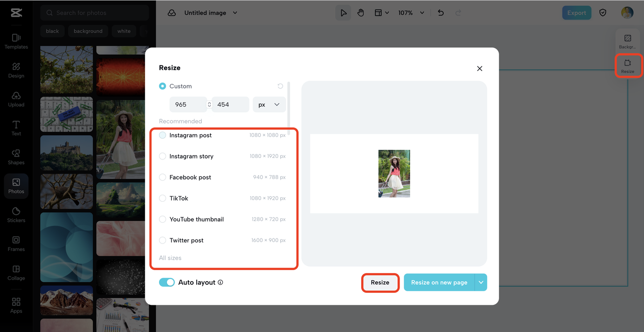Adjust width with the stepper arrows
Image resolution: width=644 pixels, height=332 pixels.
209,105
